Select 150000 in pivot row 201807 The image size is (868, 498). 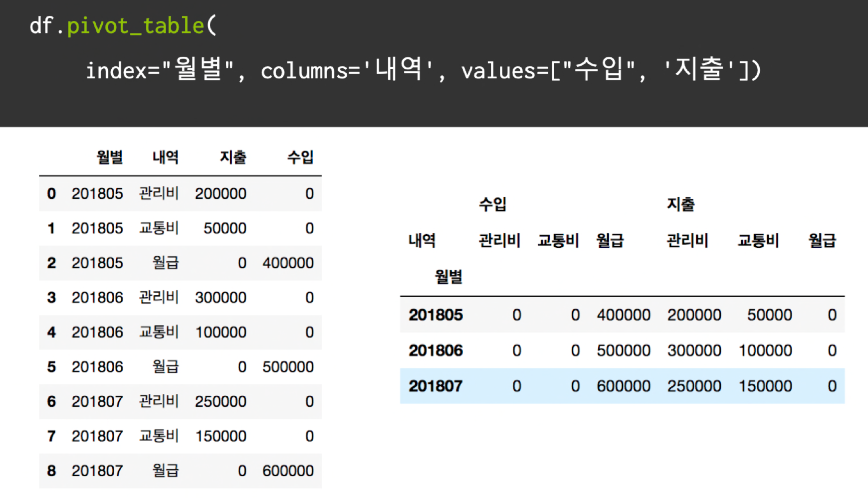click(x=765, y=386)
